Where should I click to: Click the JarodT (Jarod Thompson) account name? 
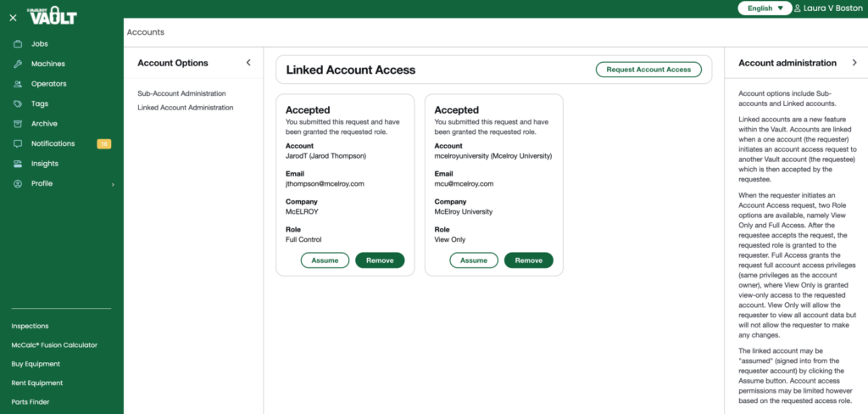click(x=326, y=156)
